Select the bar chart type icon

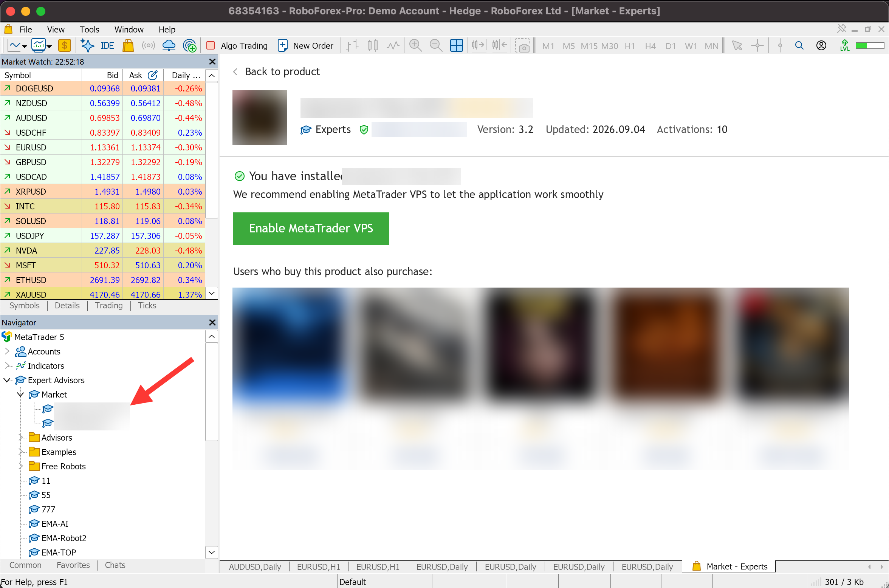352,46
